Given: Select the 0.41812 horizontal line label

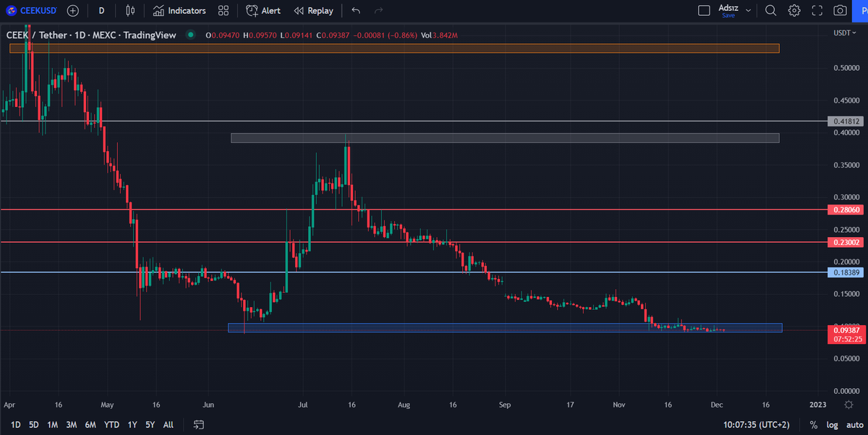Looking at the screenshot, I should tap(845, 121).
